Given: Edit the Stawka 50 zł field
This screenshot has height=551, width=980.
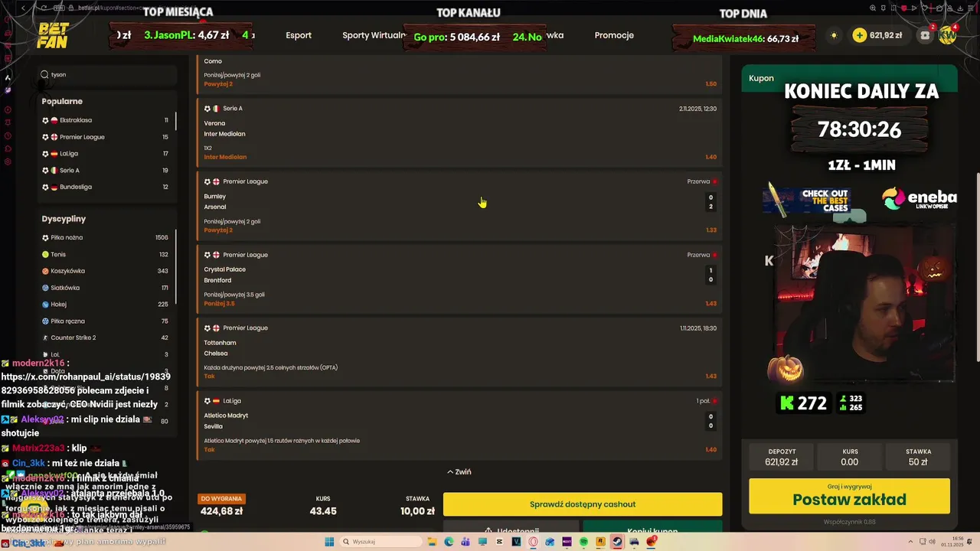Looking at the screenshot, I should pos(918,457).
